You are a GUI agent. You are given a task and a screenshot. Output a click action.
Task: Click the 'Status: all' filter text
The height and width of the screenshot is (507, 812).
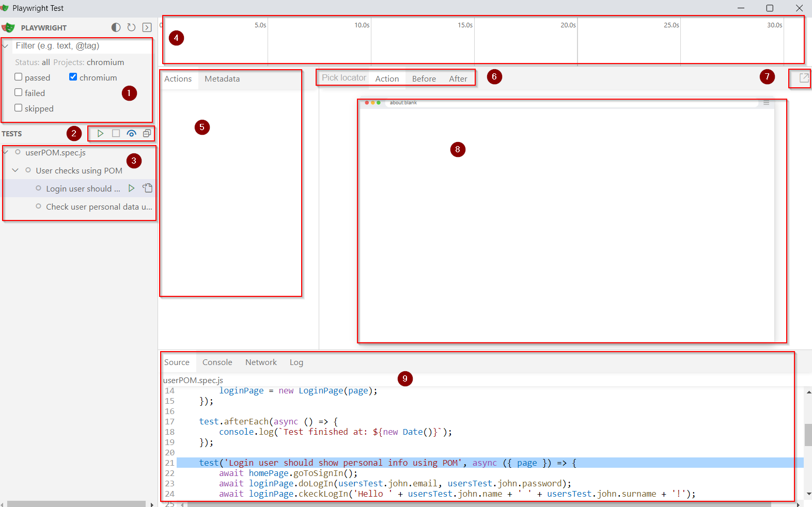point(33,62)
